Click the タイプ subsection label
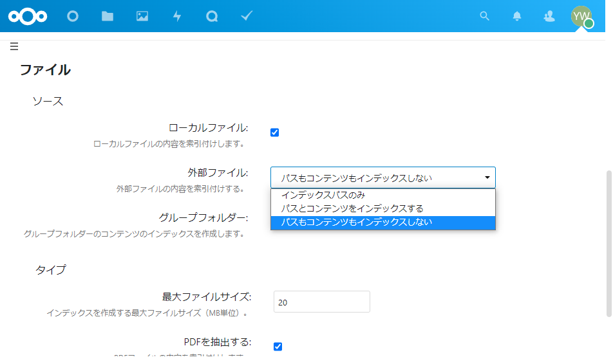Viewport: 613px width, 364px height. [x=51, y=270]
